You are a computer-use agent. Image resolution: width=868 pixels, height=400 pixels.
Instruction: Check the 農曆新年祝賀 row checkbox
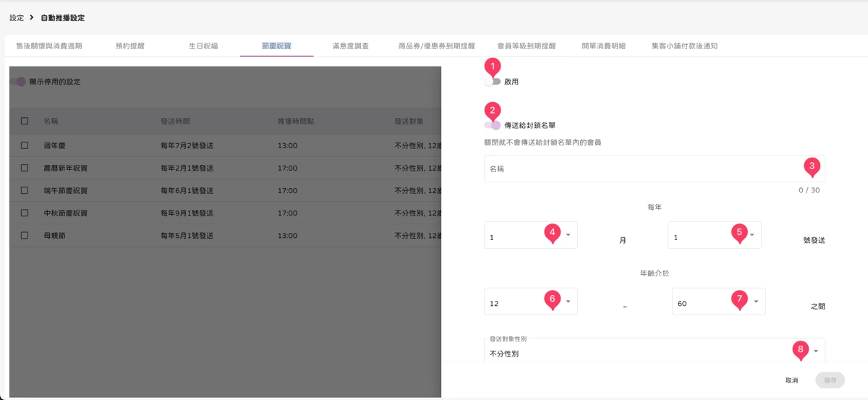(25, 168)
